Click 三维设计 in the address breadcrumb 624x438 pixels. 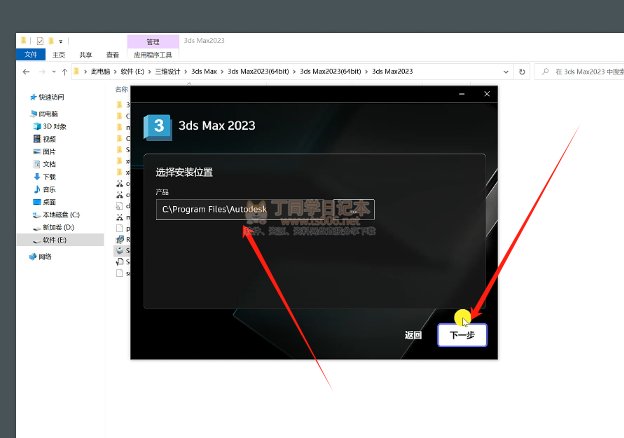[x=168, y=72]
